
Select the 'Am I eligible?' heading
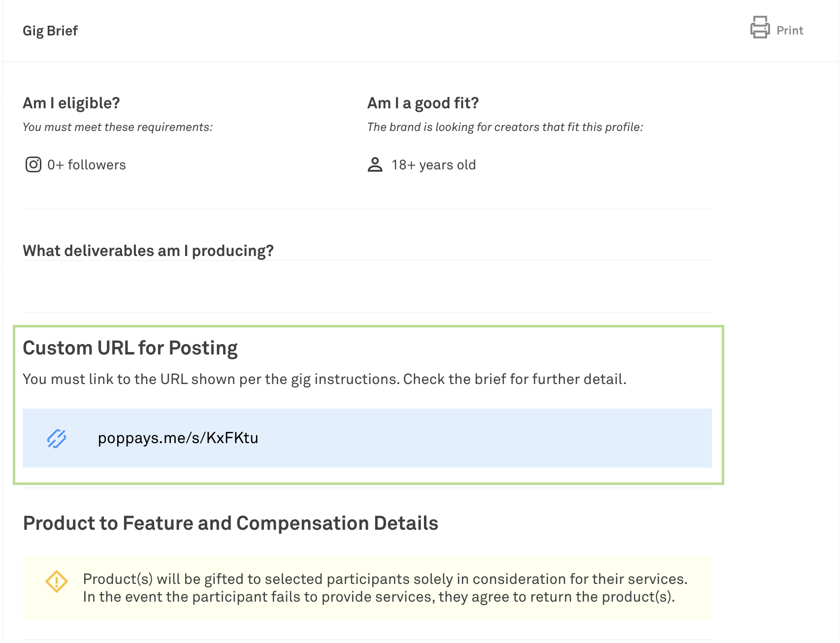71,103
